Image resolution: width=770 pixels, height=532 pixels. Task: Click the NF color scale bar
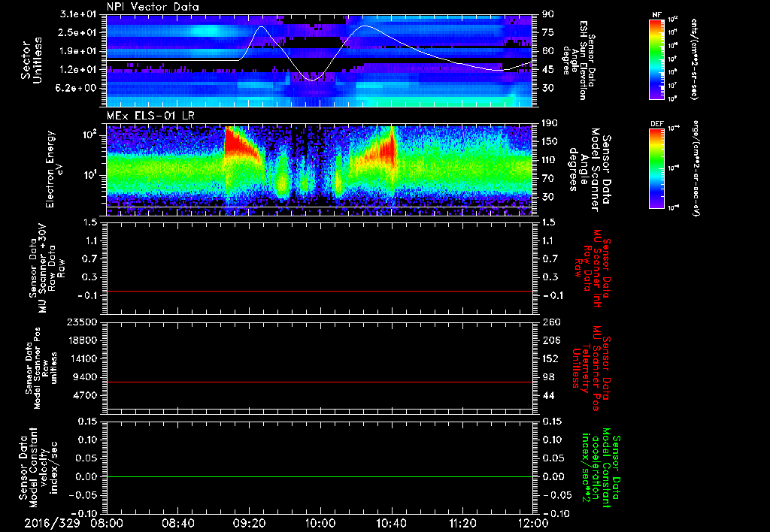click(657, 59)
